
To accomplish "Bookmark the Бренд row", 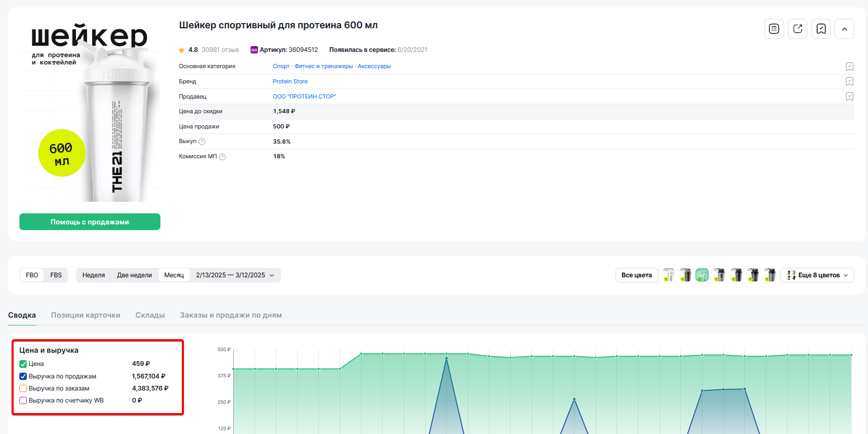I will point(850,81).
